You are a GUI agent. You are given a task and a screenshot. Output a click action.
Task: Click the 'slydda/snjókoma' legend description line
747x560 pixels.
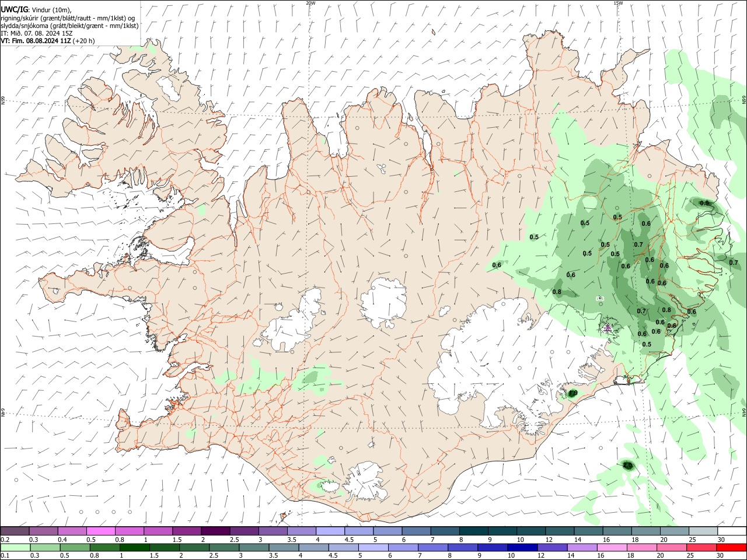(69, 26)
